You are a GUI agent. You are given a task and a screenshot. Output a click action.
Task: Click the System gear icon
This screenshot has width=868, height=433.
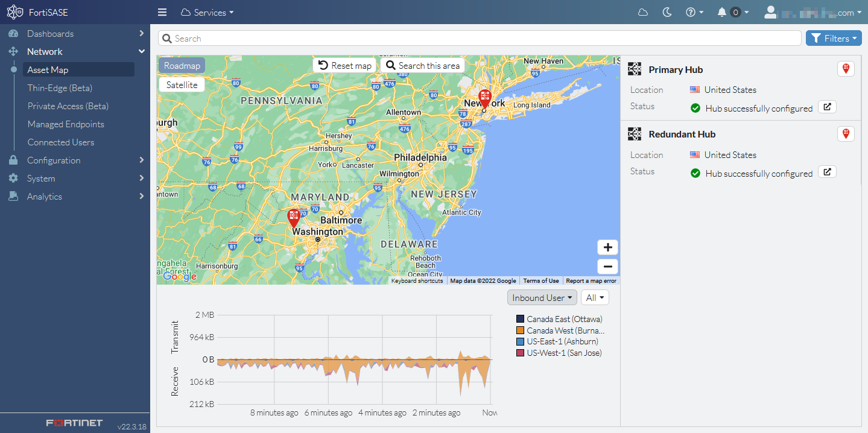13,179
